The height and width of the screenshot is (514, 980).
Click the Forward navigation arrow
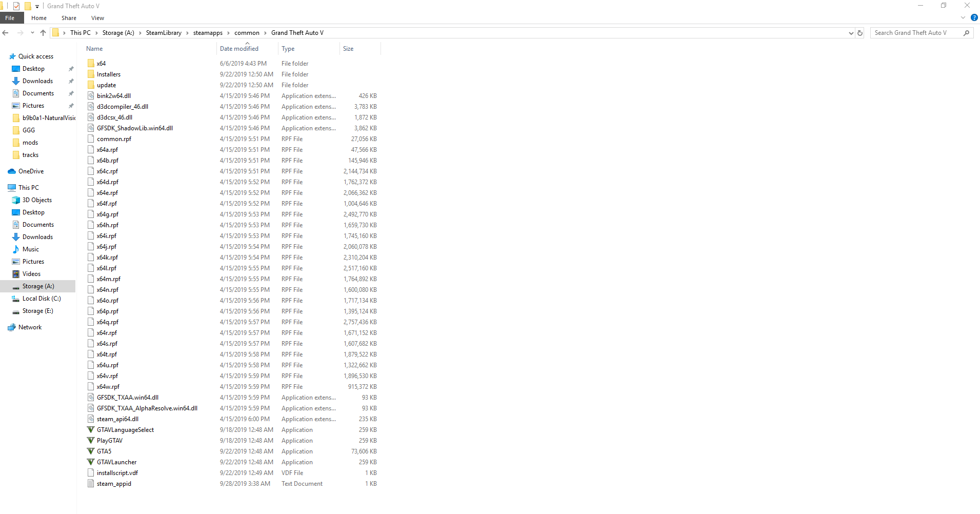tap(20, 33)
